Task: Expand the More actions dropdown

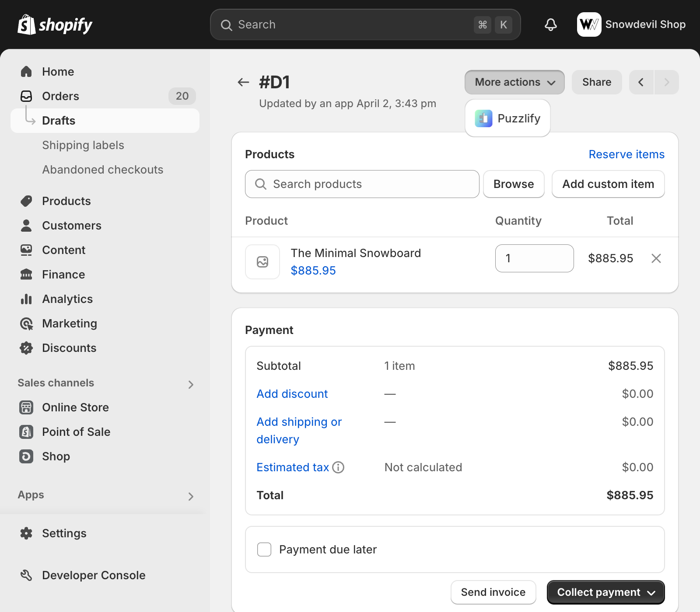Action: [514, 82]
